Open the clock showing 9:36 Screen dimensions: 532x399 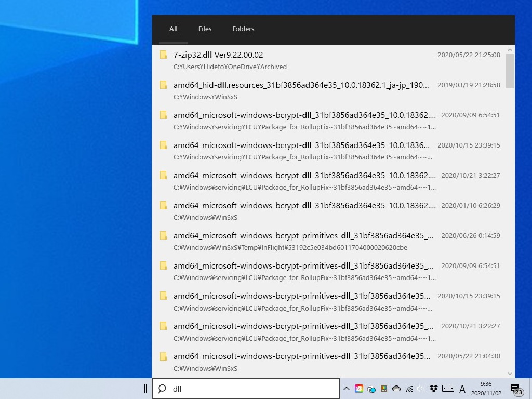coord(486,389)
